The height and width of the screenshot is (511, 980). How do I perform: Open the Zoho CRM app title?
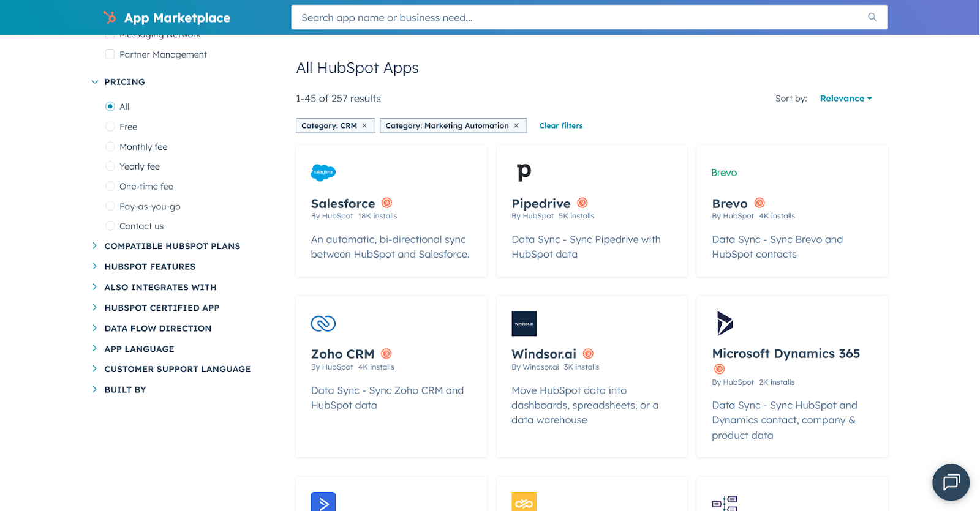pyautogui.click(x=342, y=354)
